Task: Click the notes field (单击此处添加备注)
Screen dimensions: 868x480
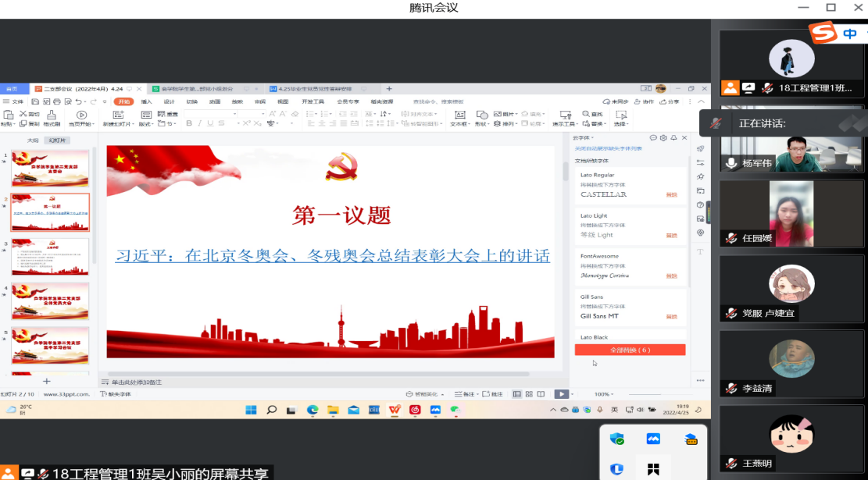Action: 137,382
